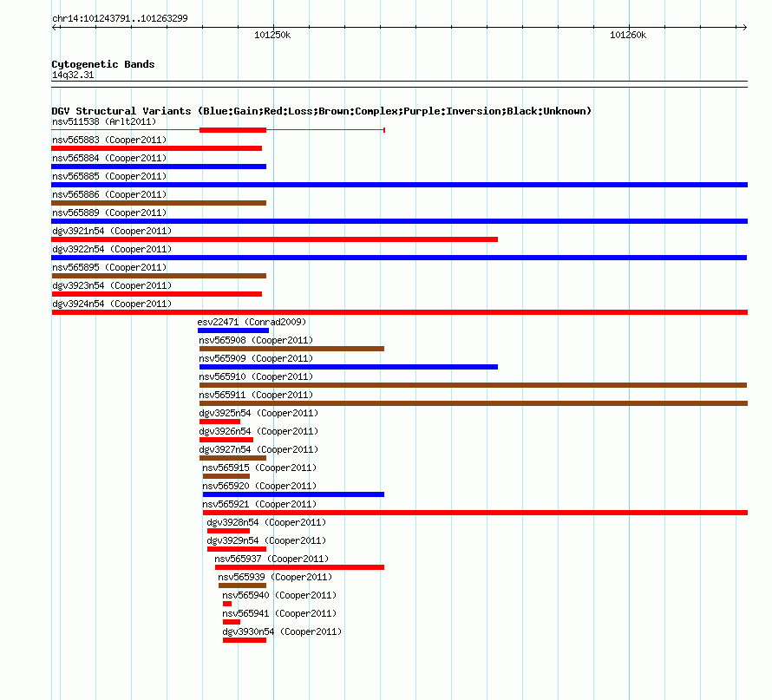The width and height of the screenshot is (772, 700).
Task: Click the DGV Structural Variants track title
Action: pyautogui.click(x=321, y=111)
